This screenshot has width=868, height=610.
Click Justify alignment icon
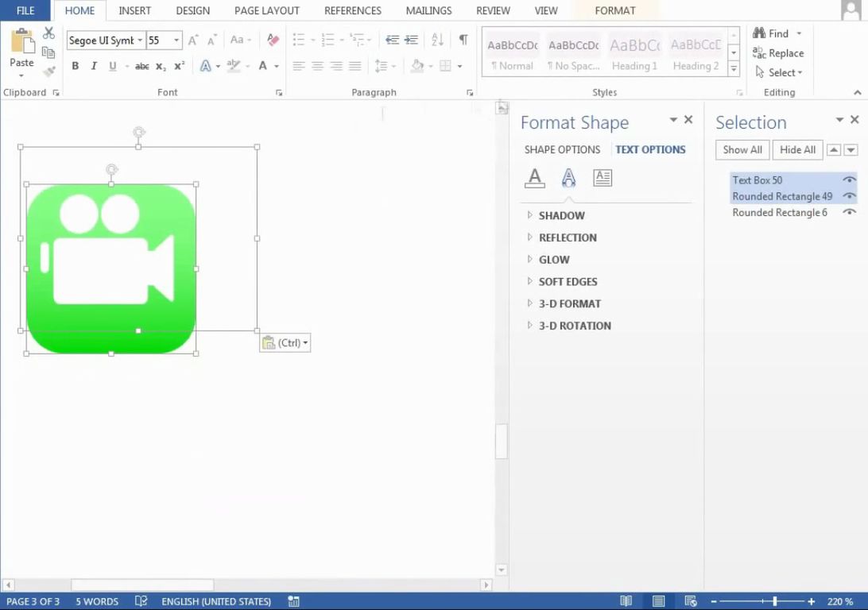coord(355,66)
